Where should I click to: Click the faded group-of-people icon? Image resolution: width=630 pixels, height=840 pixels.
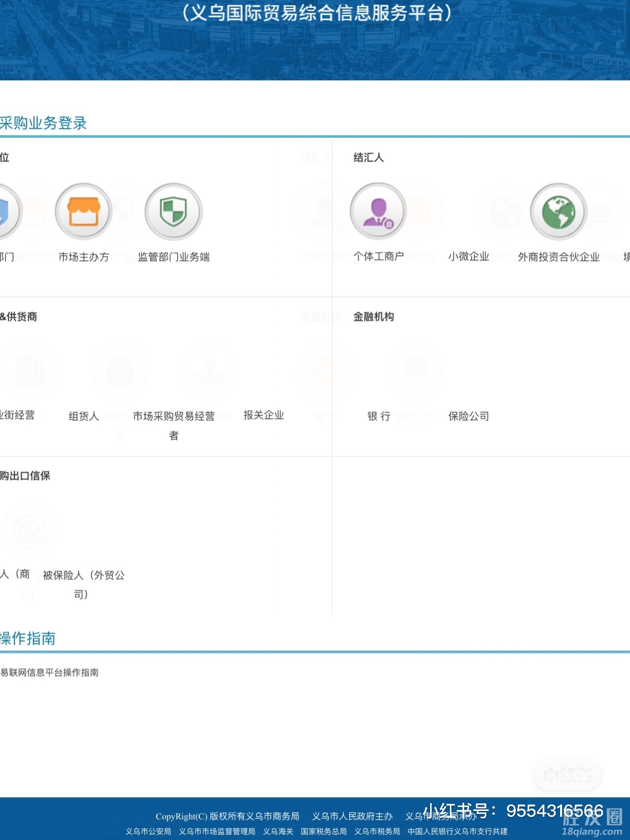pos(120,371)
